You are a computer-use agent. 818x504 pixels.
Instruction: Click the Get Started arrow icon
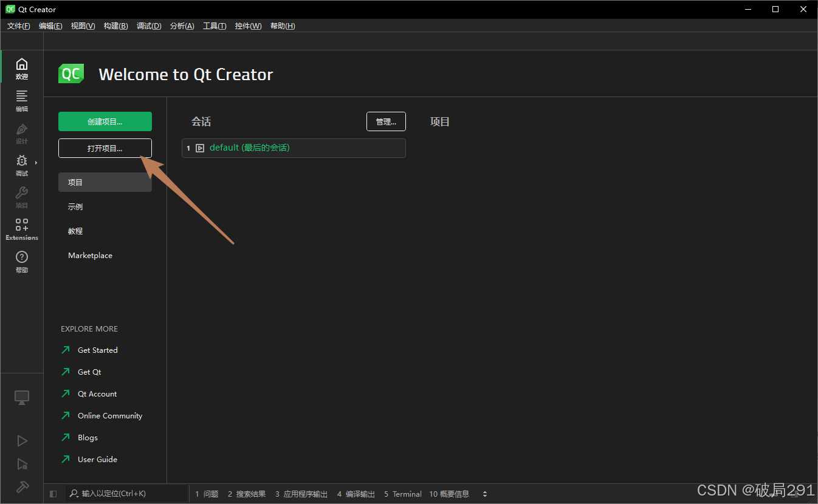coord(66,350)
